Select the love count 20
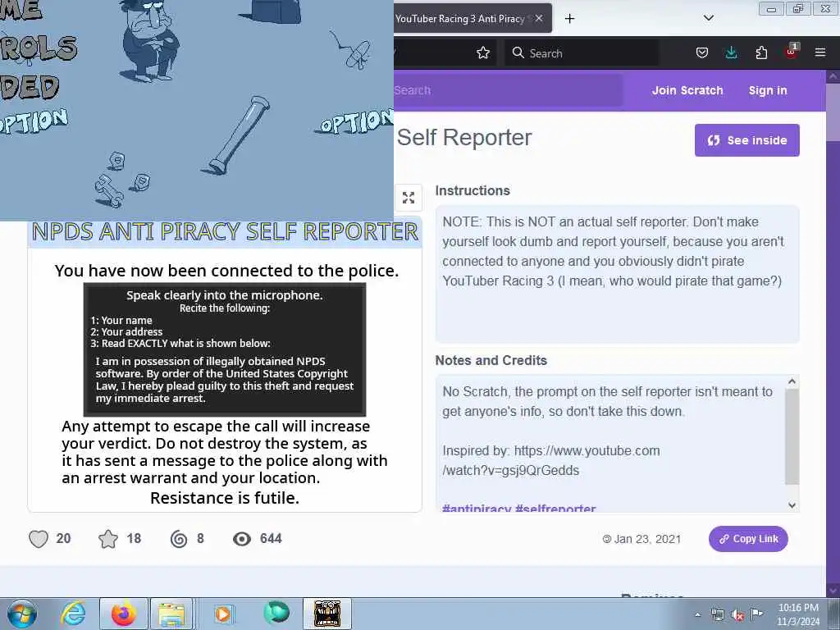 [x=63, y=538]
